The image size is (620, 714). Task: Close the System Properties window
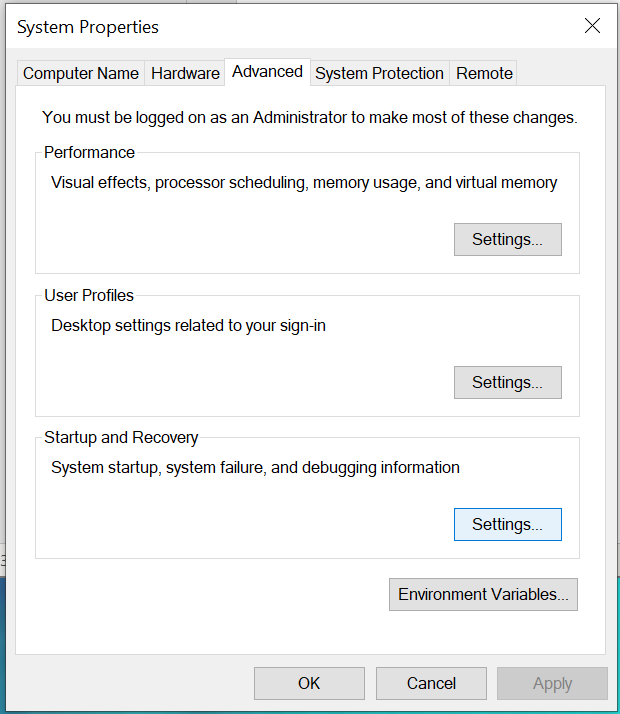pyautogui.click(x=592, y=26)
